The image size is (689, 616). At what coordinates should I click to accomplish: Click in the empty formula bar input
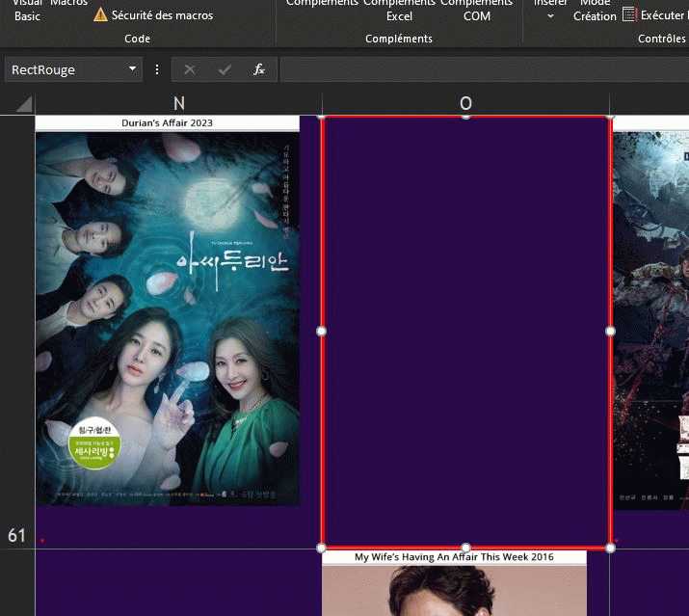coord(482,70)
